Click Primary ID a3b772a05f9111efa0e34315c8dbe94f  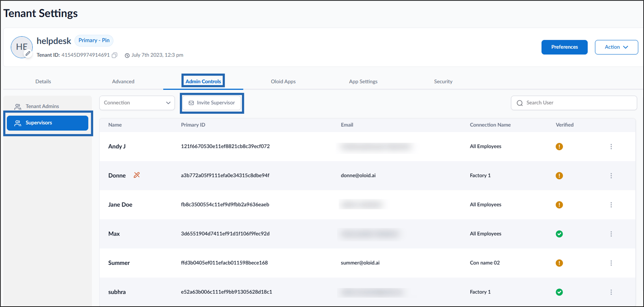(225, 176)
